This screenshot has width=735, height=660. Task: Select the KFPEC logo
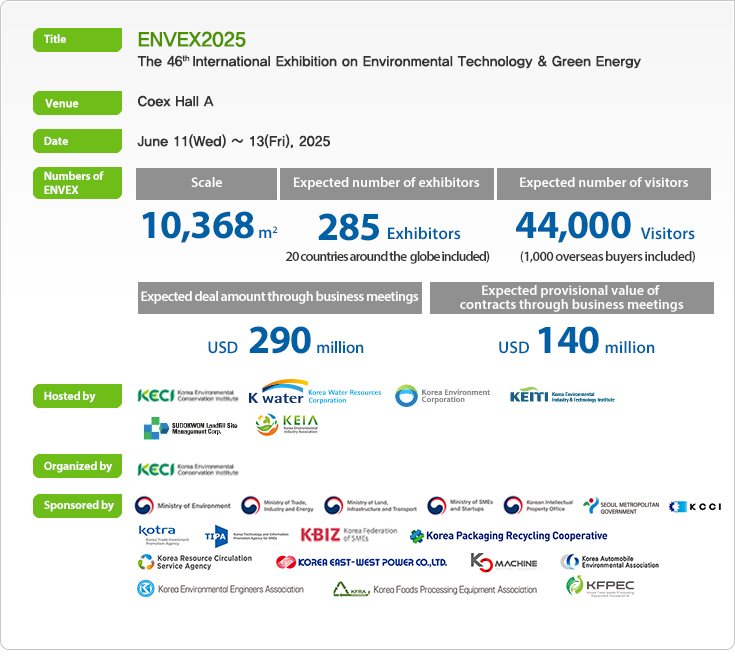point(599,587)
